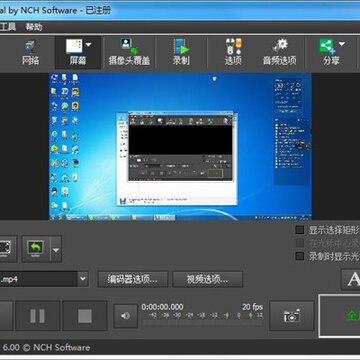The image size is (360, 360).
Task: Open 编码器选项... encoder options
Action: [133, 279]
